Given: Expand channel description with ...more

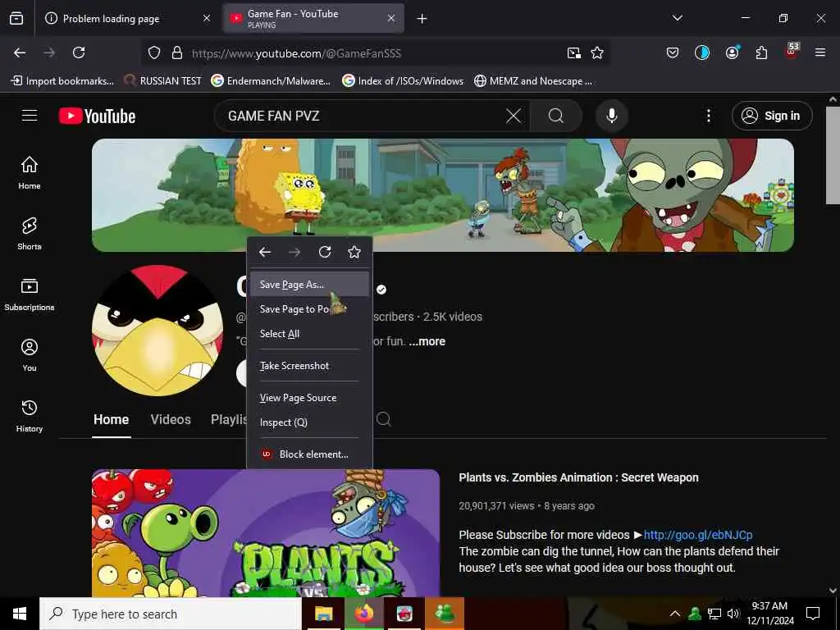Looking at the screenshot, I should click(x=427, y=341).
